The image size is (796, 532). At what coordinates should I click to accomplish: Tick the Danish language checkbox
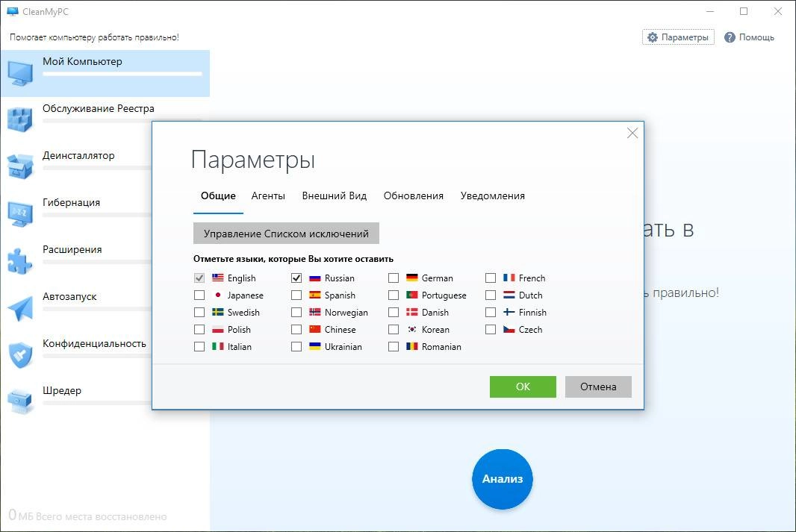click(x=394, y=313)
